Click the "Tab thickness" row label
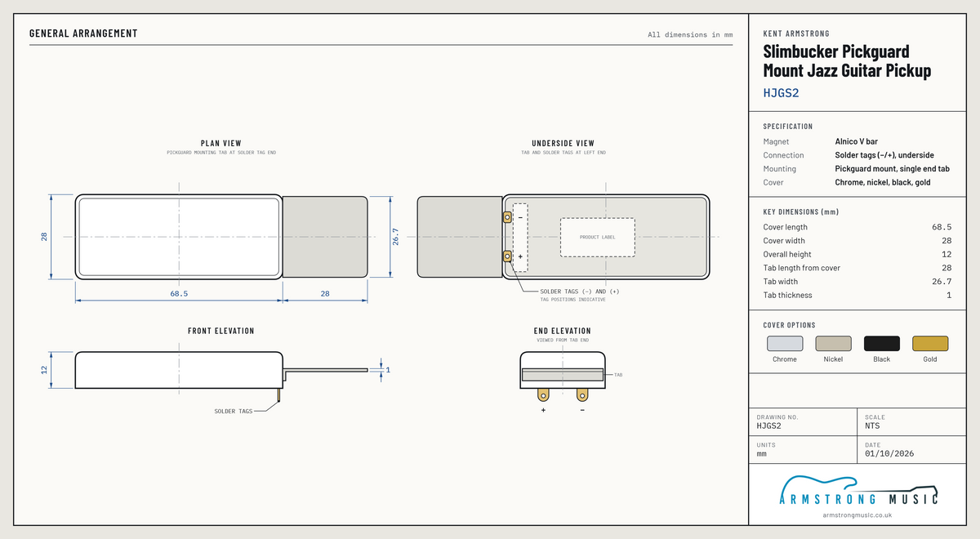 coord(787,295)
